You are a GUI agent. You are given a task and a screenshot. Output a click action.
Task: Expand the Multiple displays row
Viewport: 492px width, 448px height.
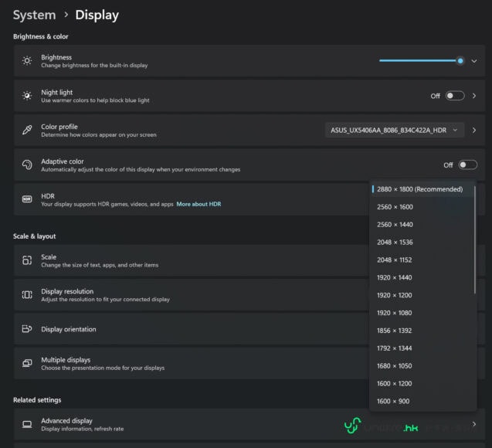coord(192,363)
